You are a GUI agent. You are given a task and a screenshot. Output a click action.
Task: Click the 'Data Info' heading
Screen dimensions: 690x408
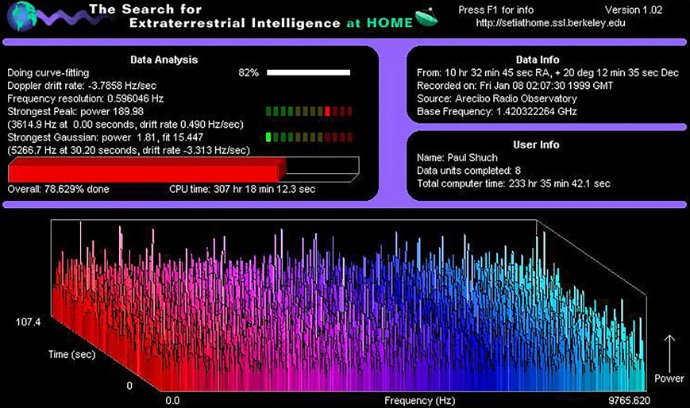click(537, 60)
